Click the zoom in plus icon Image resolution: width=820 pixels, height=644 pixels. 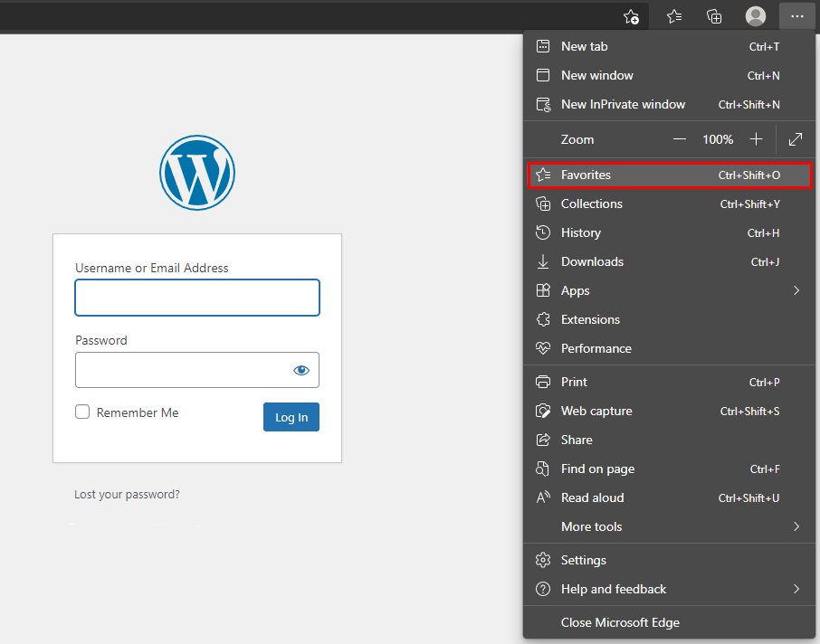point(756,139)
